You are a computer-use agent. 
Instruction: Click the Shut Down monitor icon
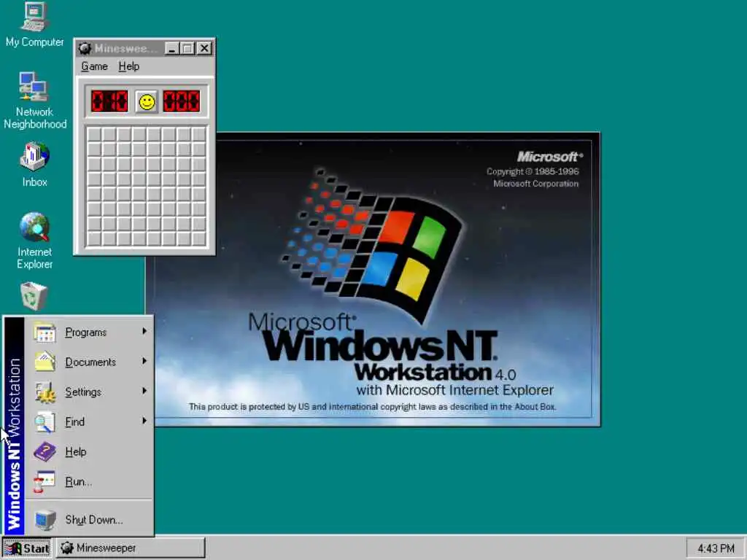(44, 519)
